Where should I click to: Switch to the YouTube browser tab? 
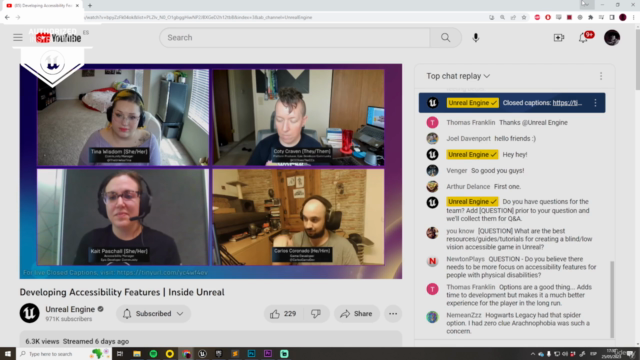click(41, 6)
